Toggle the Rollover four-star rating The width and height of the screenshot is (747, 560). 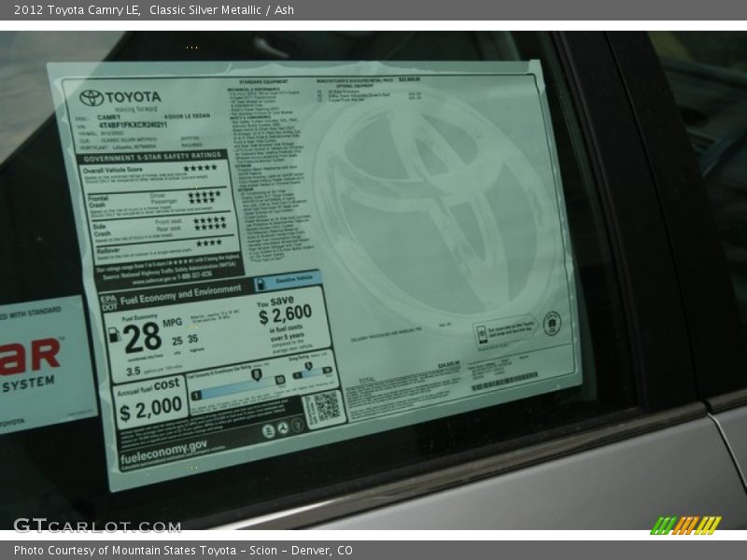point(206,244)
